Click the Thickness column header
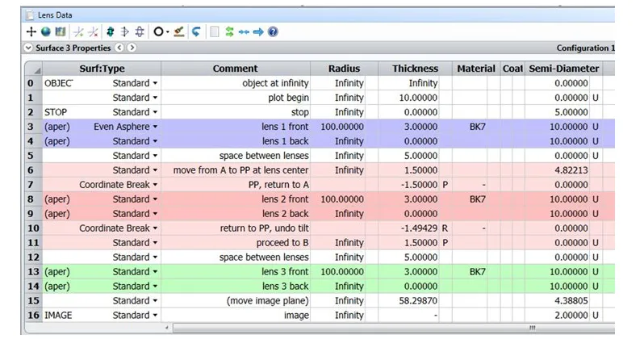This screenshot has width=644, height=343. 415,69
